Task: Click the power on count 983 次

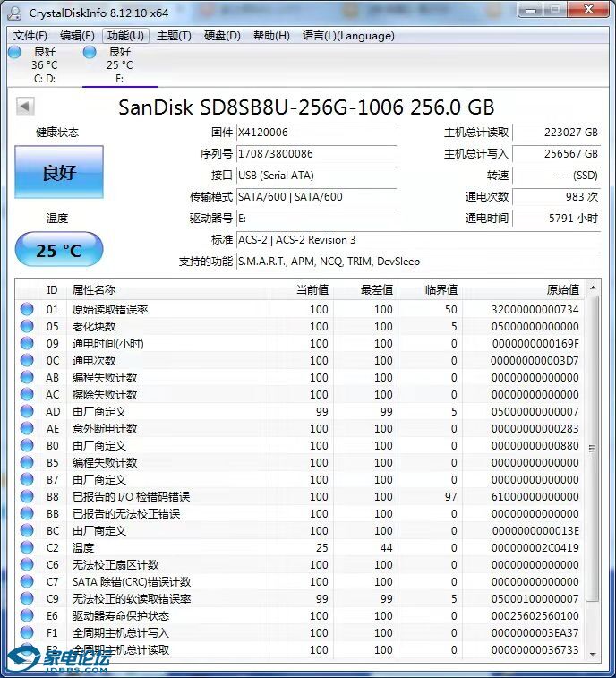Action: click(x=557, y=197)
